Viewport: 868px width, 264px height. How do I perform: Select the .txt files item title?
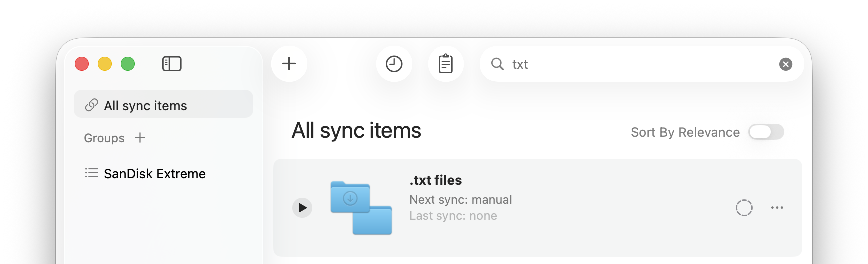435,180
